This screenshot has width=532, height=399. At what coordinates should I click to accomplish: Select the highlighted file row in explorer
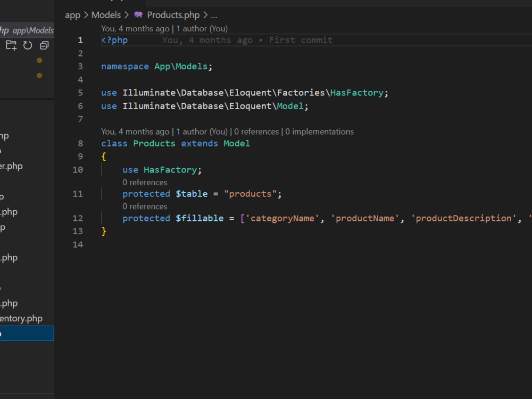point(27,333)
